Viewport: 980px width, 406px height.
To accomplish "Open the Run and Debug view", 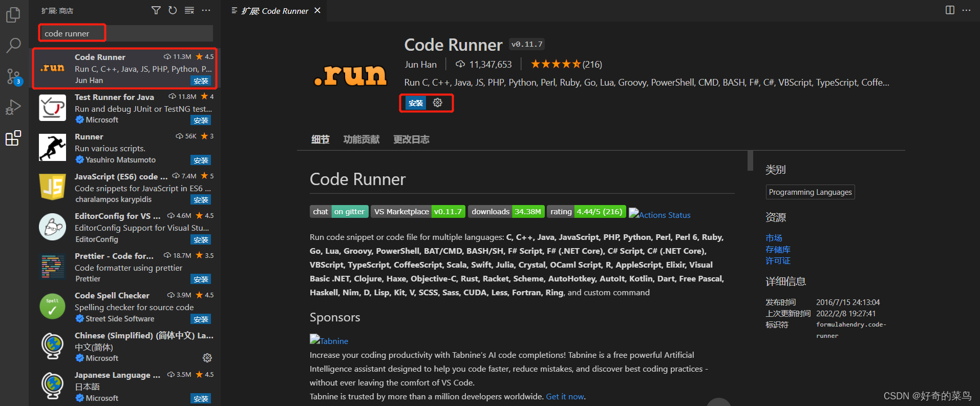I will click(x=13, y=107).
